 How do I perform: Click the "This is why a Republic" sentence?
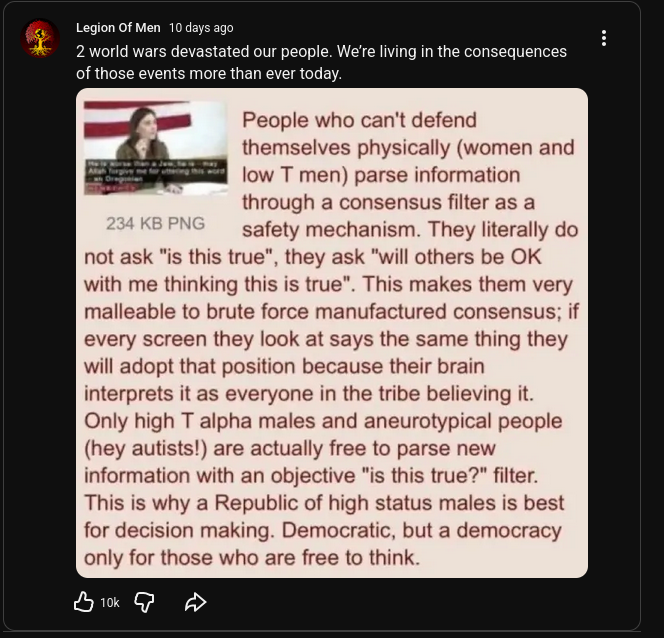tap(324, 503)
